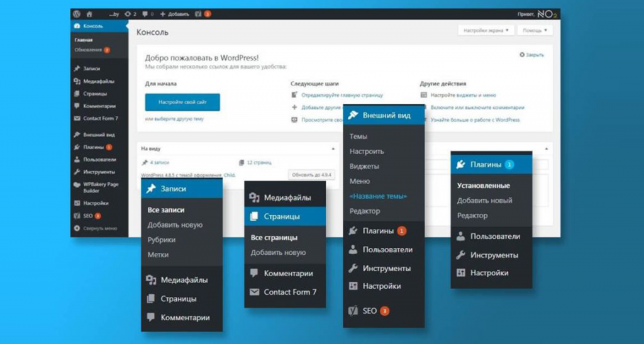Click the Комментарии bubble icon in small sidebar

pos(77,106)
